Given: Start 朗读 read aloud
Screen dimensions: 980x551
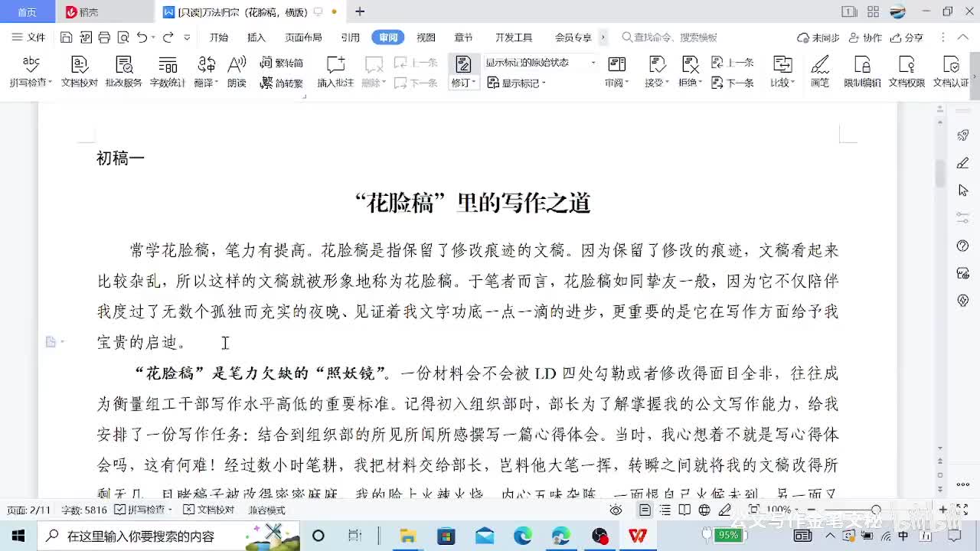Looking at the screenshot, I should (x=237, y=72).
